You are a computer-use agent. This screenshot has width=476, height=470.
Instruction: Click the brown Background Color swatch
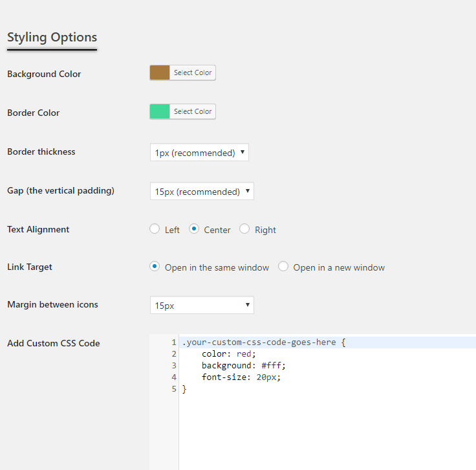point(160,73)
